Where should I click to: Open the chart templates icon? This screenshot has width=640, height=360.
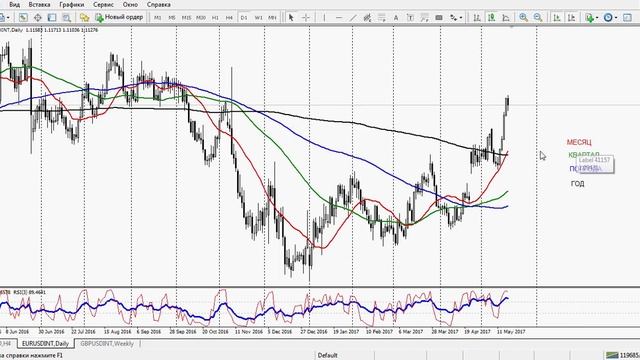pos(628,18)
